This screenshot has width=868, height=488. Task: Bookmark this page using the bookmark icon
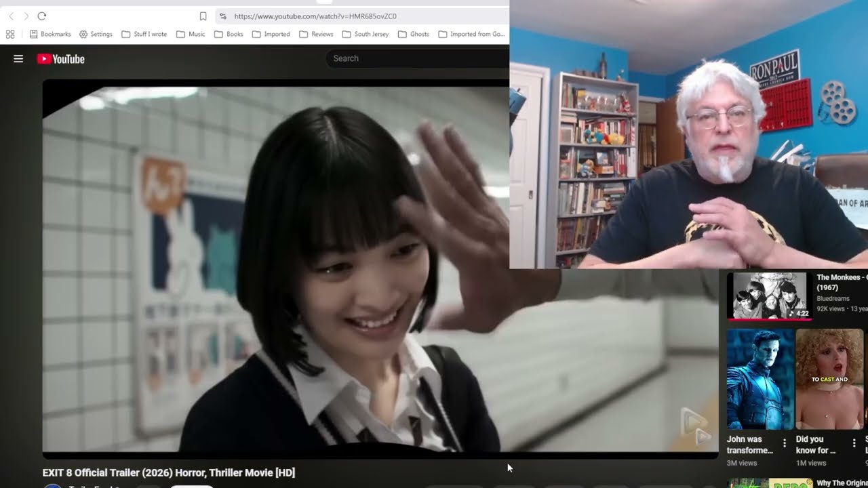pos(203,16)
